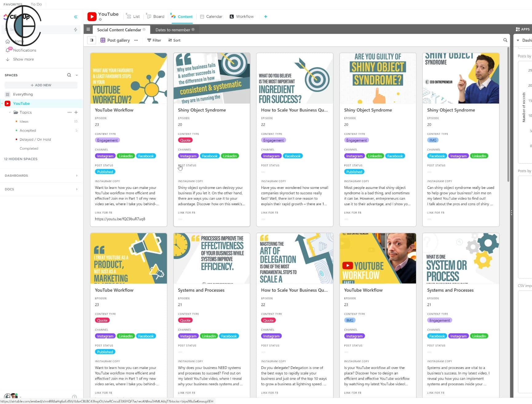Expand the Dashboards section
Viewport: 532px width, 404px height.
coord(77,175)
